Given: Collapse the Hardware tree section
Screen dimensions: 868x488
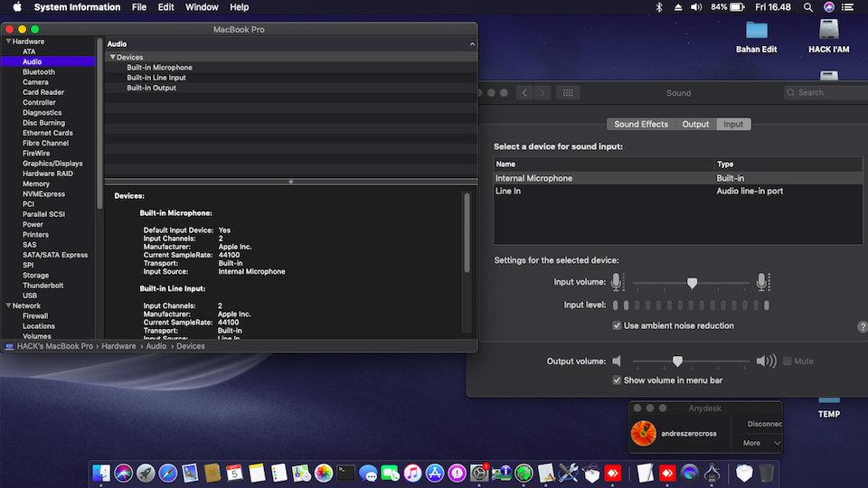Looking at the screenshot, I should tap(8, 42).
